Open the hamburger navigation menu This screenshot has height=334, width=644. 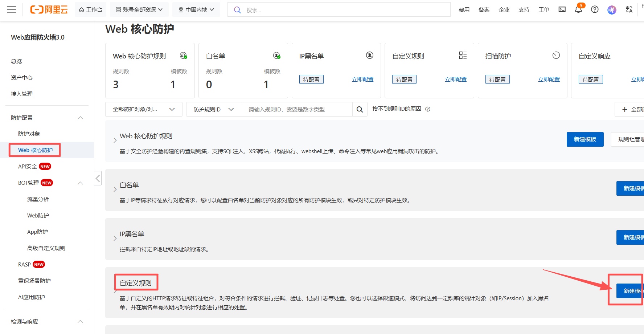click(x=12, y=9)
